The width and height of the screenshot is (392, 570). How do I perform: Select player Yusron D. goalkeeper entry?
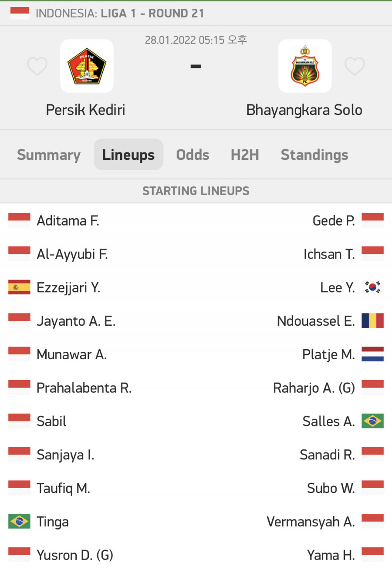(x=75, y=555)
